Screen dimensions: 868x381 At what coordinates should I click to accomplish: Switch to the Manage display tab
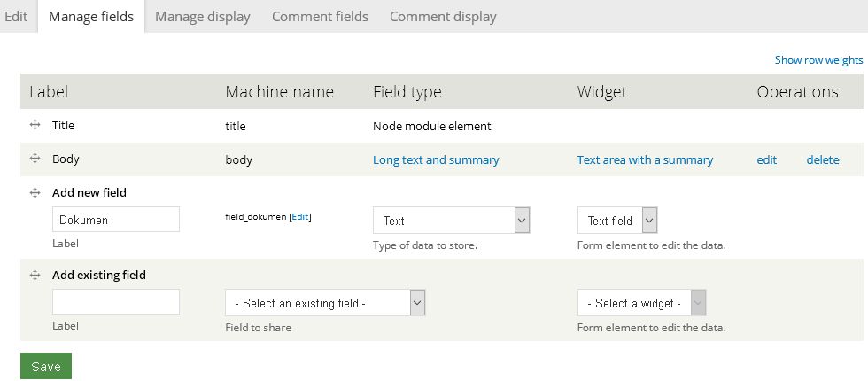pyautogui.click(x=202, y=17)
